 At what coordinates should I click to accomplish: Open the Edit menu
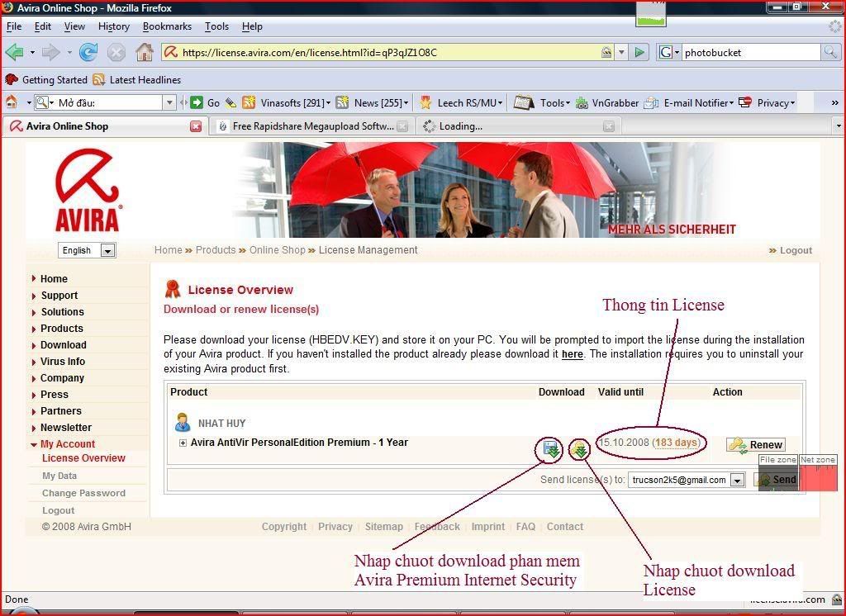tap(43, 26)
